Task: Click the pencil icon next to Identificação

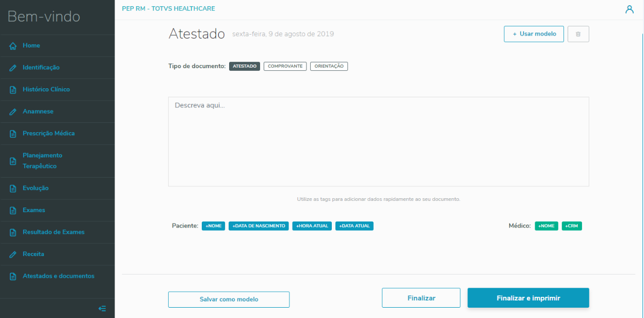Action: point(13,68)
